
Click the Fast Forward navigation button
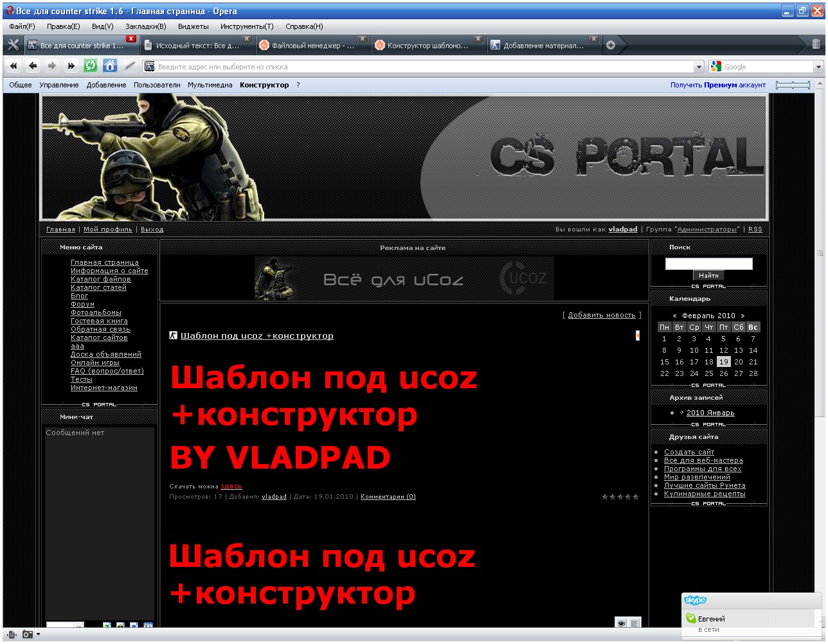(x=71, y=66)
